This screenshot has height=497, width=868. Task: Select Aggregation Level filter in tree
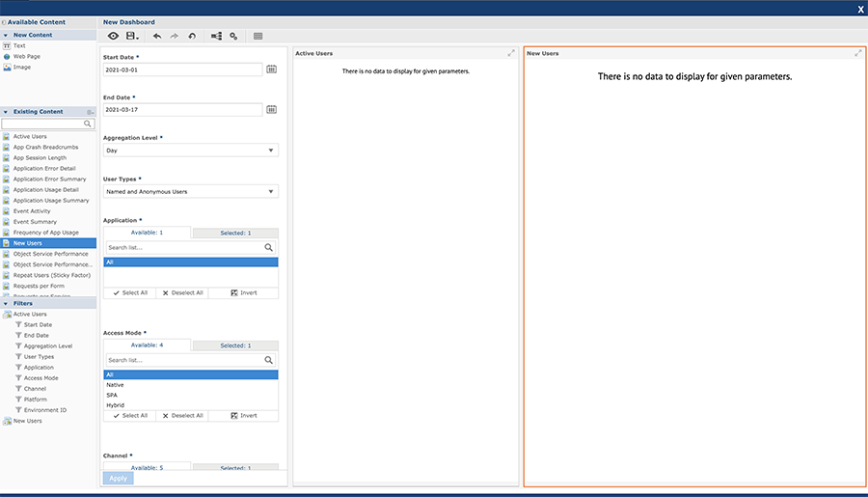pos(48,346)
